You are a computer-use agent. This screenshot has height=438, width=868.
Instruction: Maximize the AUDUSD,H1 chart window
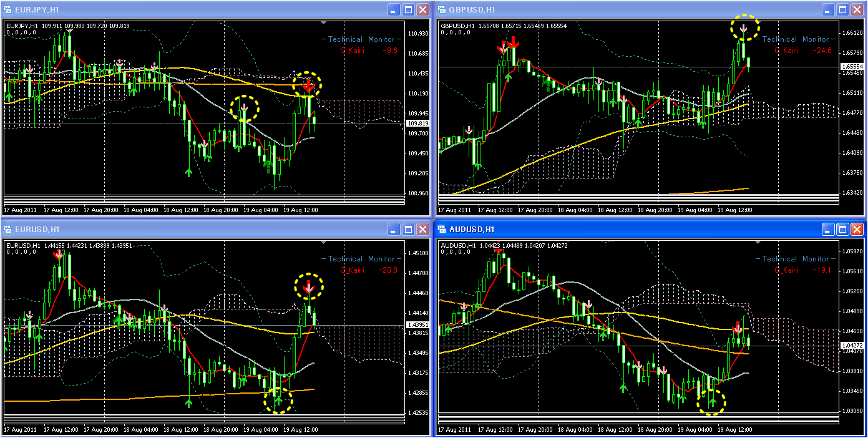[842, 229]
